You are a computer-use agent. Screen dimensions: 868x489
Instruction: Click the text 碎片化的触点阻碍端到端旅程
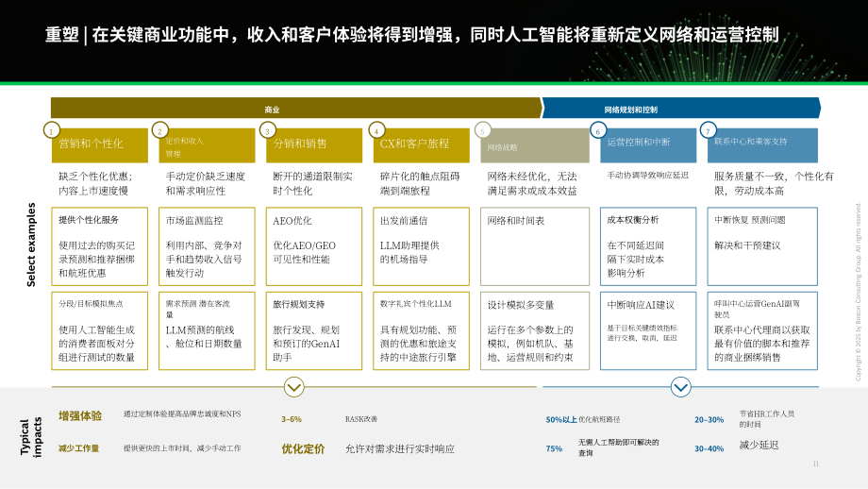(x=420, y=183)
